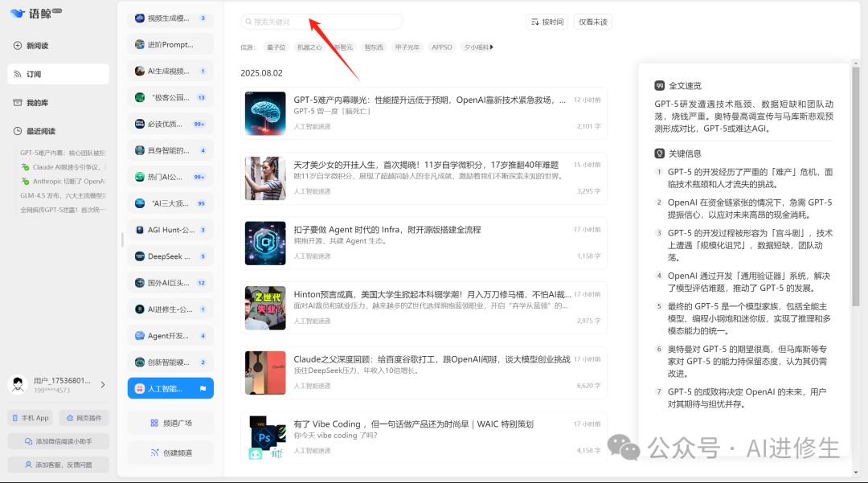Expand user account chevron arrow
The height and width of the screenshot is (483, 868).
[x=103, y=384]
